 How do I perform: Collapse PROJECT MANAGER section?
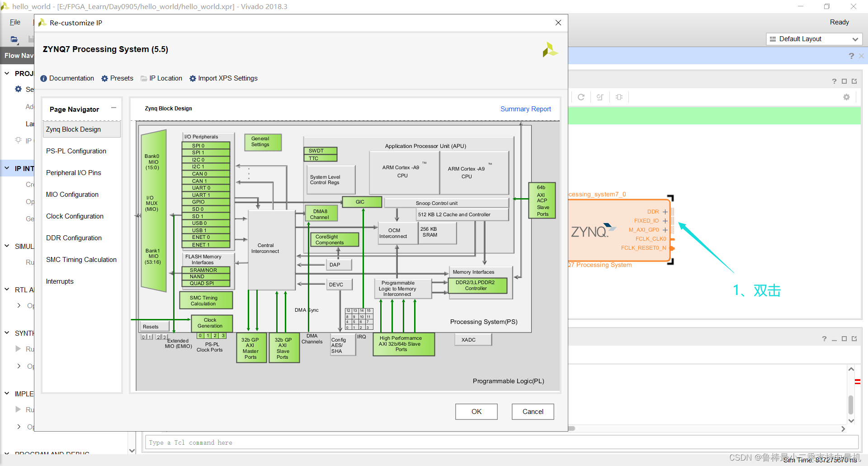[x=7, y=73]
